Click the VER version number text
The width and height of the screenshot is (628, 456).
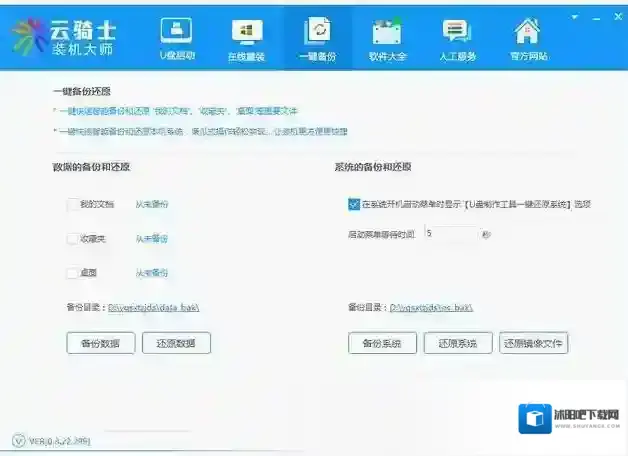(60, 442)
